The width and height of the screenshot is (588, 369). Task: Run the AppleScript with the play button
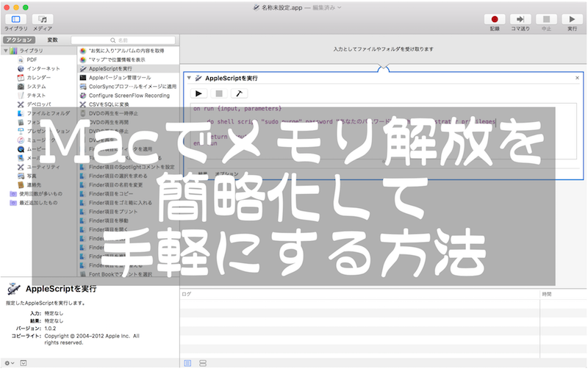point(198,93)
